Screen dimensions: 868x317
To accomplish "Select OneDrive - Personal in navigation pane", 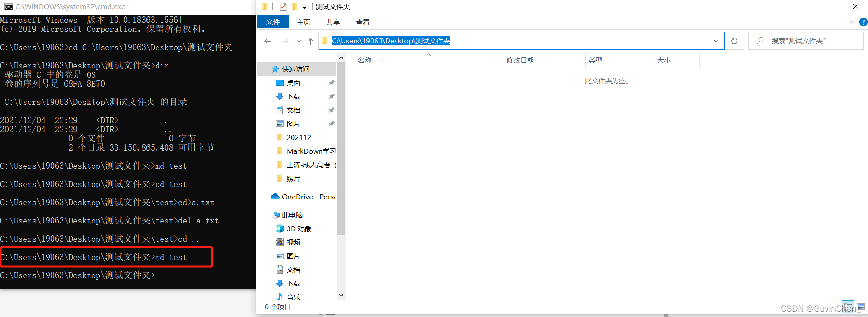I will click(309, 197).
